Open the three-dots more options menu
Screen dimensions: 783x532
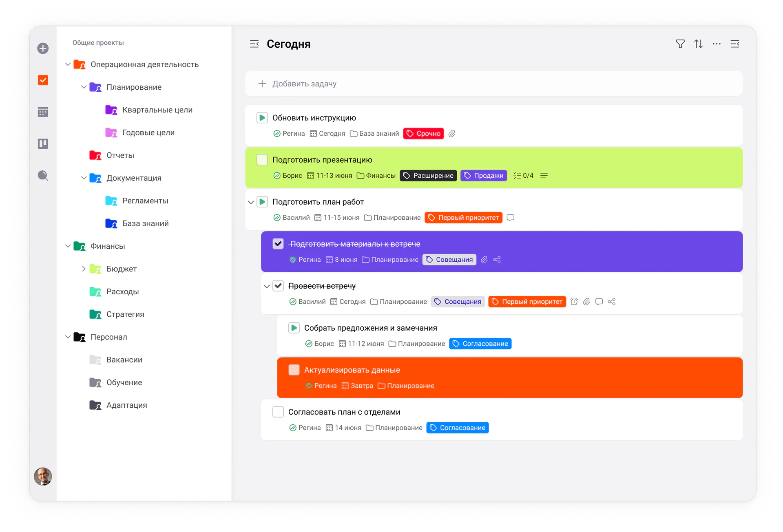717,44
